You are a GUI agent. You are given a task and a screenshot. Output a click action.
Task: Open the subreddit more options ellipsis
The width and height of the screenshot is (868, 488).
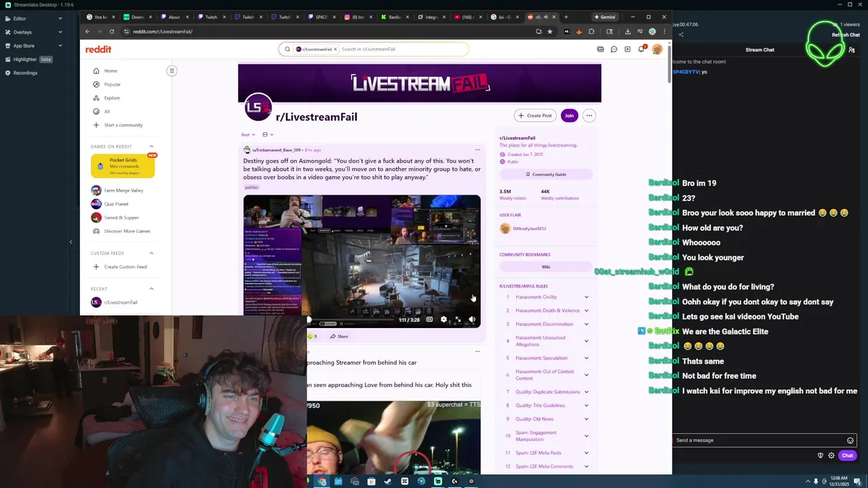[x=589, y=116]
